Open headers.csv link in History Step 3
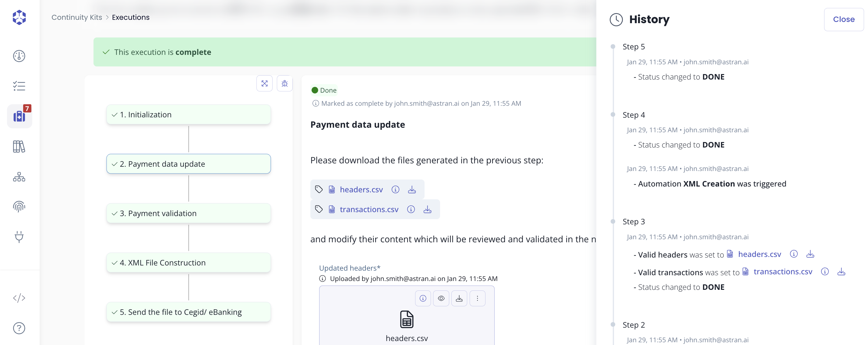This screenshot has height=345, width=868. pyautogui.click(x=760, y=254)
